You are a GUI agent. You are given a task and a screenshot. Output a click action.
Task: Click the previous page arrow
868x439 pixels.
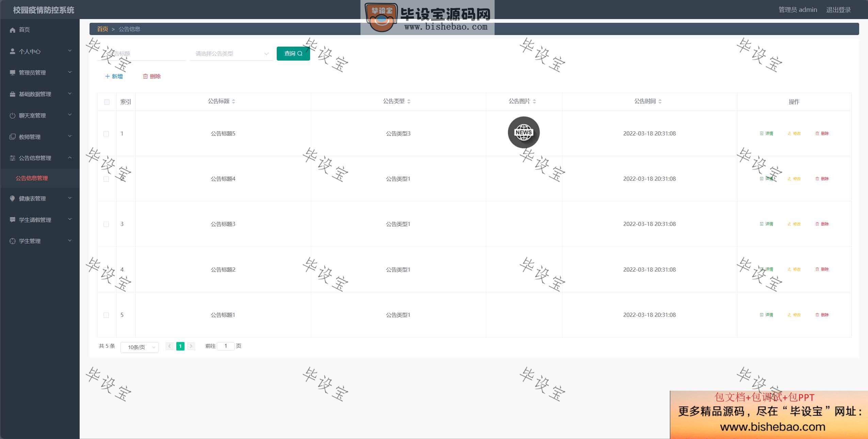click(x=170, y=346)
